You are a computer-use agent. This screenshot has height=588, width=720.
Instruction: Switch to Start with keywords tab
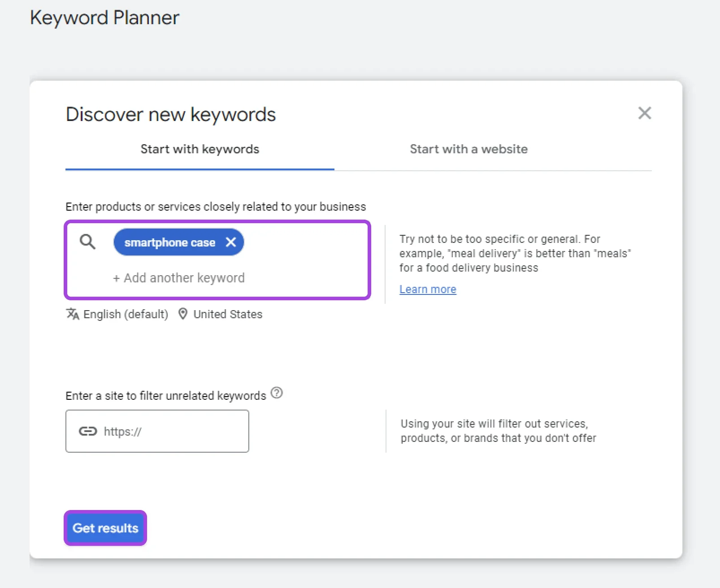click(200, 149)
